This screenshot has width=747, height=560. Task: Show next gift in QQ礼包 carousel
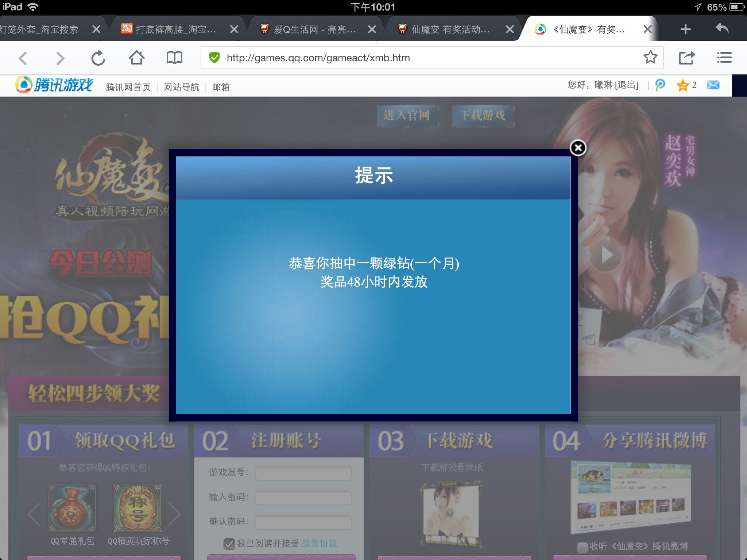(174, 514)
